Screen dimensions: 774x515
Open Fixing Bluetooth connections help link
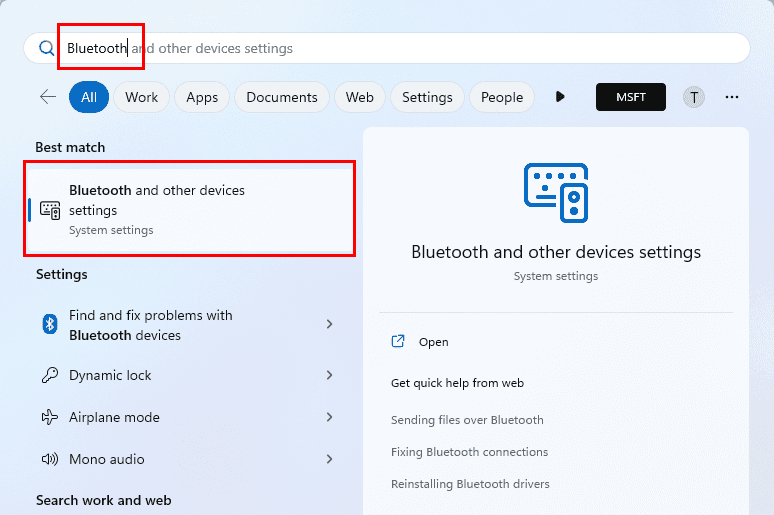click(x=469, y=452)
